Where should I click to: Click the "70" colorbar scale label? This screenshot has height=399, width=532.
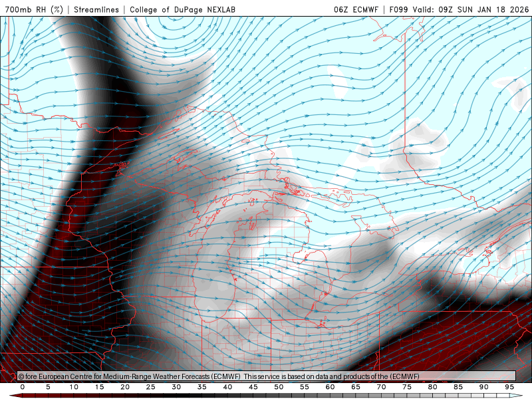pyautogui.click(x=381, y=387)
